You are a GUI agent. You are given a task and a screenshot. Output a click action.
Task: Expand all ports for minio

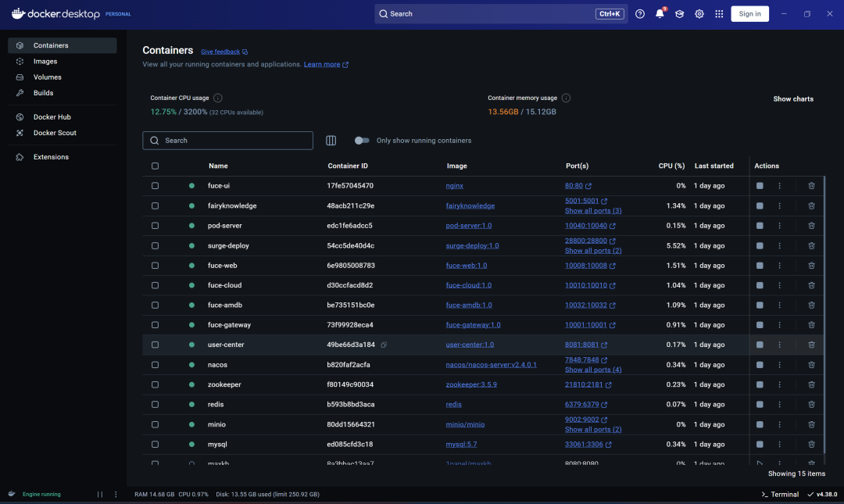coord(593,430)
